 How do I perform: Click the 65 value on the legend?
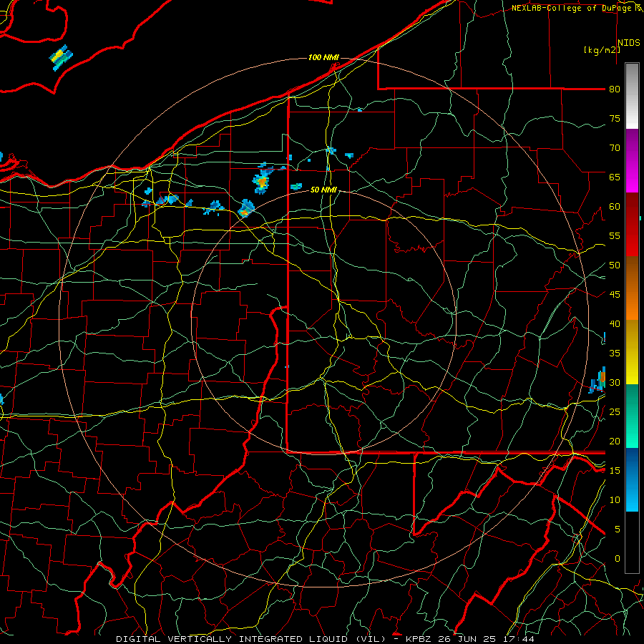[x=615, y=177]
